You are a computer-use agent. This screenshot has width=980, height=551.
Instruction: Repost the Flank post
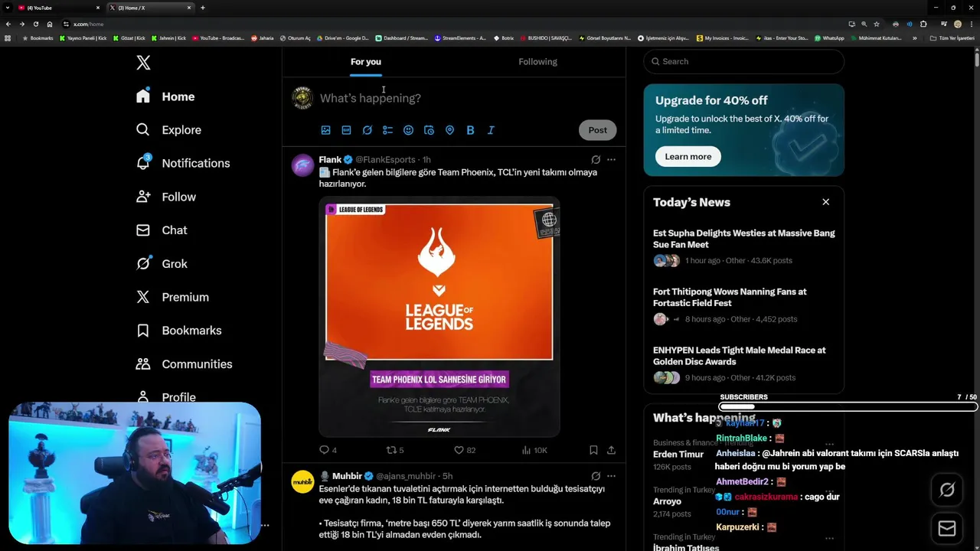(394, 450)
